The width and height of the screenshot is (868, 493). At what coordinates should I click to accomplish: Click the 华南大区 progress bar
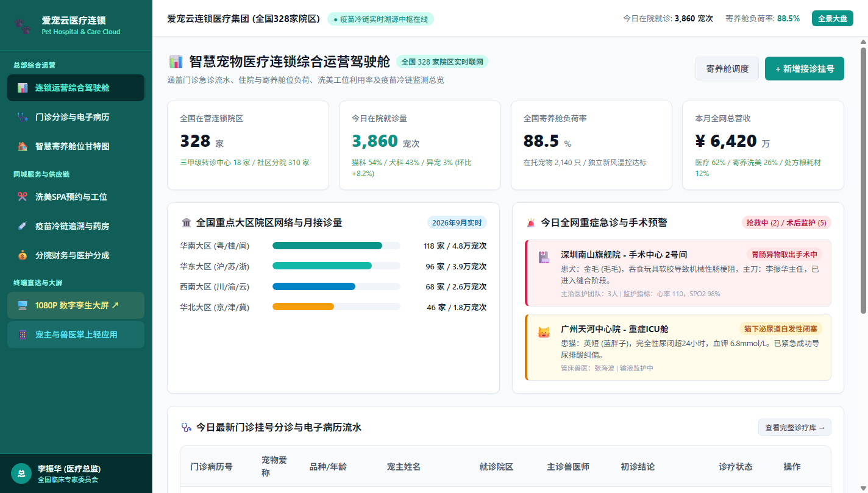(x=336, y=246)
